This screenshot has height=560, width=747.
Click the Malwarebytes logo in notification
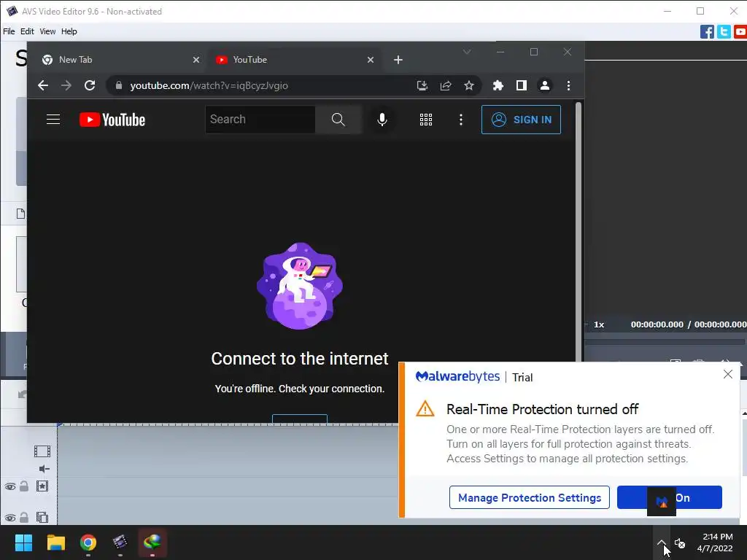458,377
